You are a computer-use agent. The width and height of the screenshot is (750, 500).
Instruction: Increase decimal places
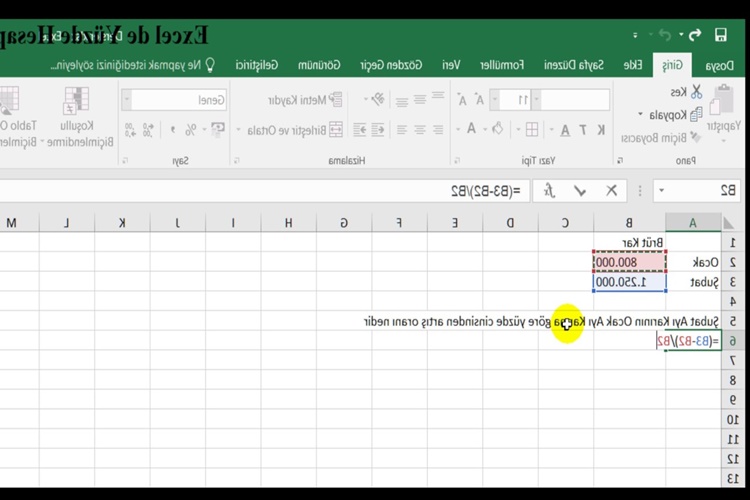point(148,129)
